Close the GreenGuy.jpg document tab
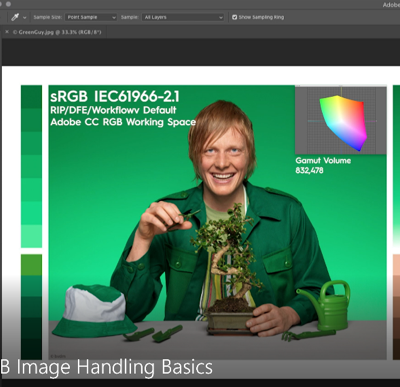This screenshot has width=400, height=387. [7, 32]
